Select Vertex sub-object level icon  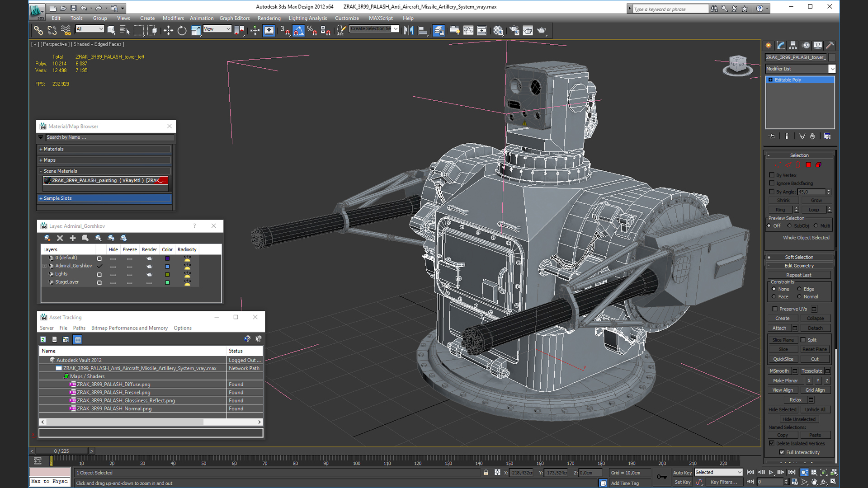[778, 165]
